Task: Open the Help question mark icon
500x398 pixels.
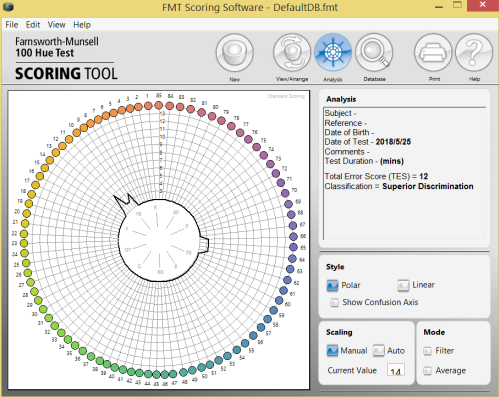Action: (474, 53)
